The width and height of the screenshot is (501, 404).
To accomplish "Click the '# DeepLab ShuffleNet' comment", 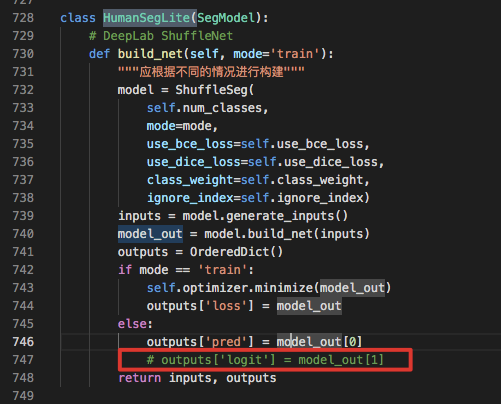I will coord(161,36).
